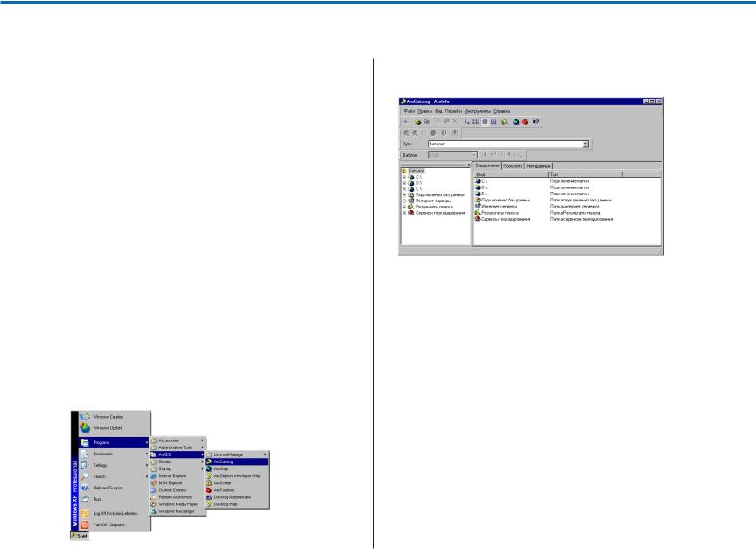This screenshot has height=549, width=756.
Task: Click ArcScene icon in ArcGIS submenu
Action: [x=209, y=482]
